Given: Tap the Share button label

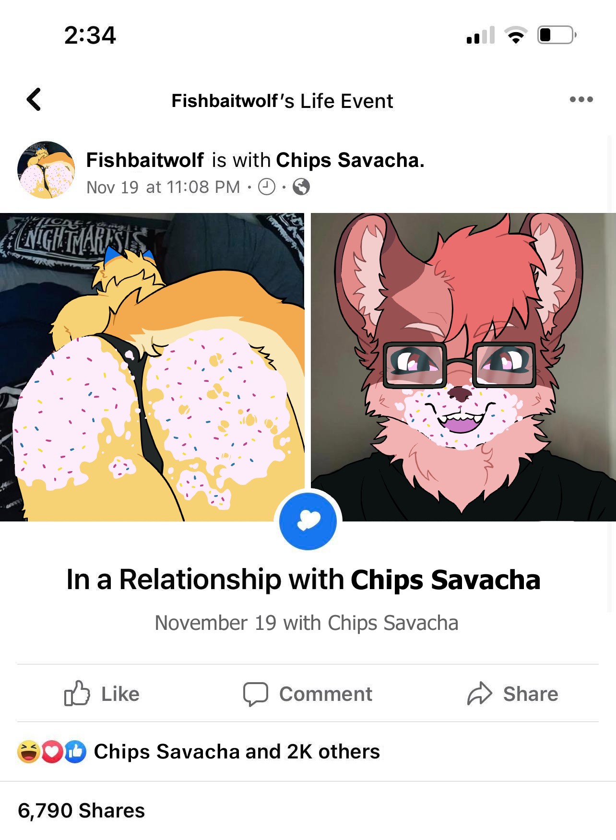Looking at the screenshot, I should 531,694.
